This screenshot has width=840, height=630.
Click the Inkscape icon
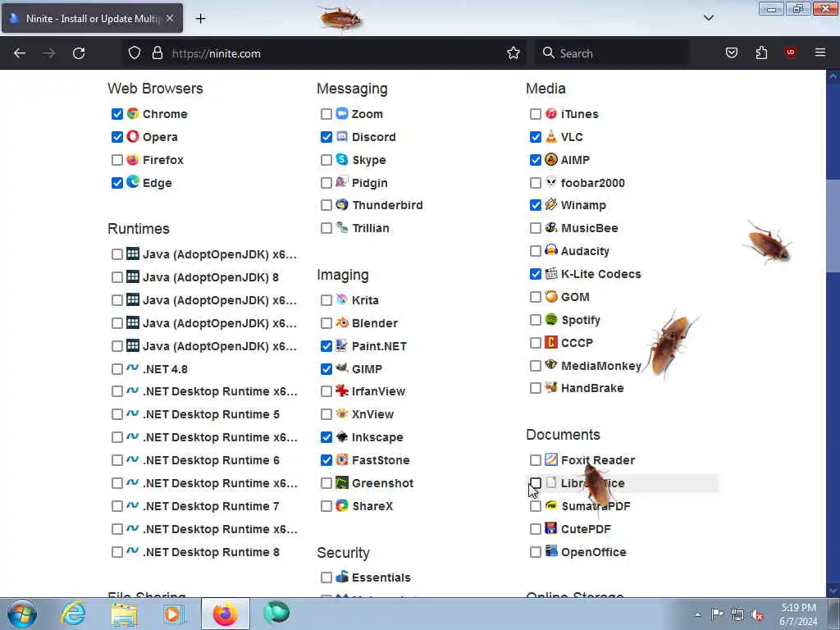[342, 437]
